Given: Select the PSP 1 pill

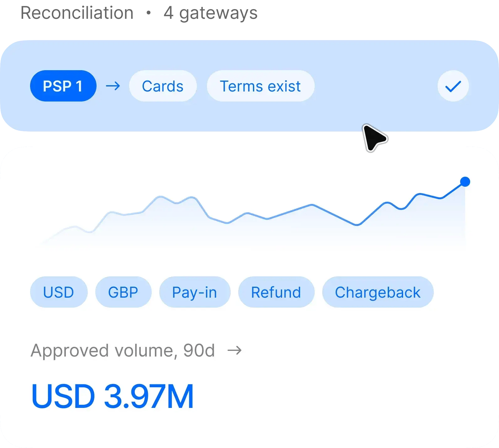Looking at the screenshot, I should [x=63, y=86].
